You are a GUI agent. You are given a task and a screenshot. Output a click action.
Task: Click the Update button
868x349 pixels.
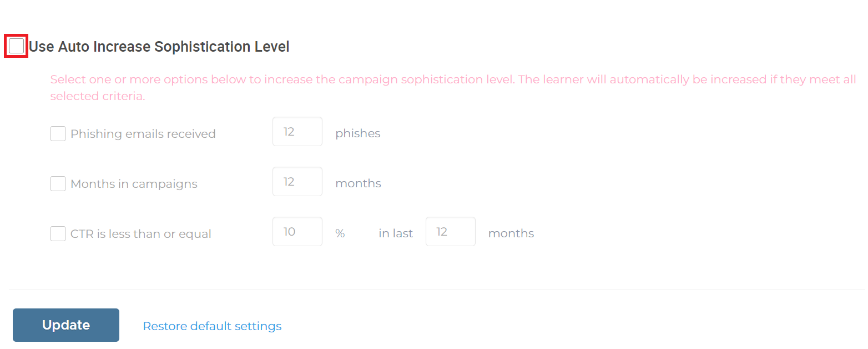(66, 325)
